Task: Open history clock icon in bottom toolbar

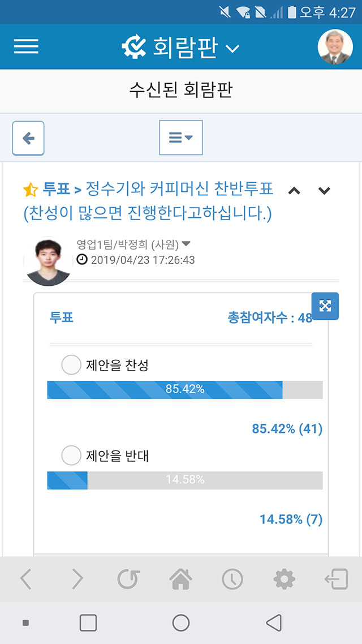Action: (x=232, y=579)
